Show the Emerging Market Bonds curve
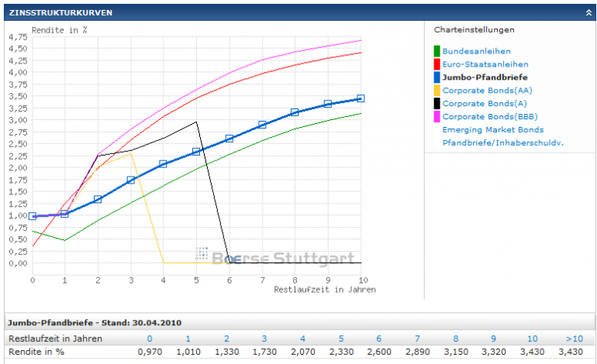Image resolution: width=597 pixels, height=364 pixels. coord(492,129)
